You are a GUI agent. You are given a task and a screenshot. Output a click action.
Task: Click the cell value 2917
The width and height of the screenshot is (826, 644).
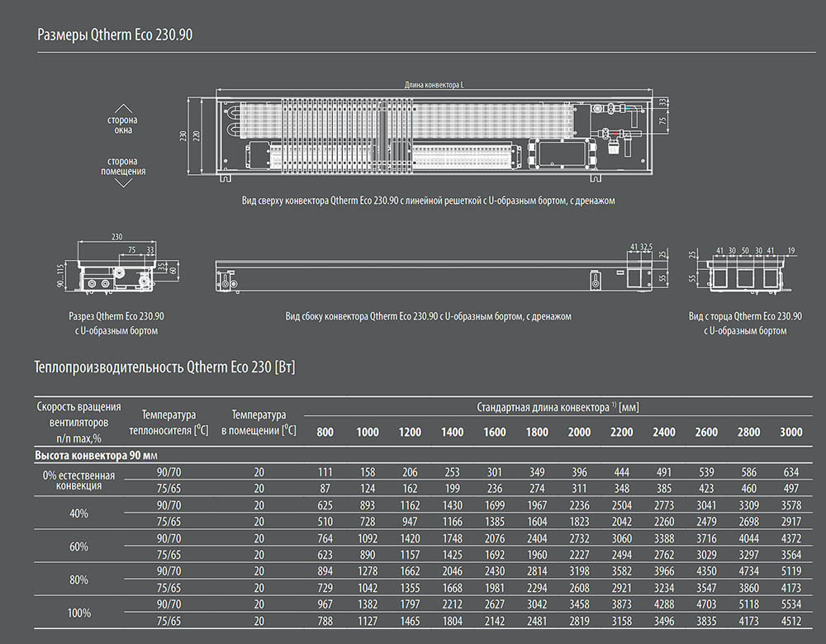791,522
